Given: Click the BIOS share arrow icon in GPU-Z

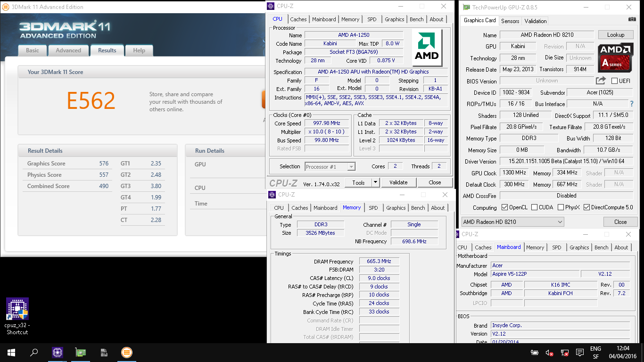Looking at the screenshot, I should [x=601, y=81].
